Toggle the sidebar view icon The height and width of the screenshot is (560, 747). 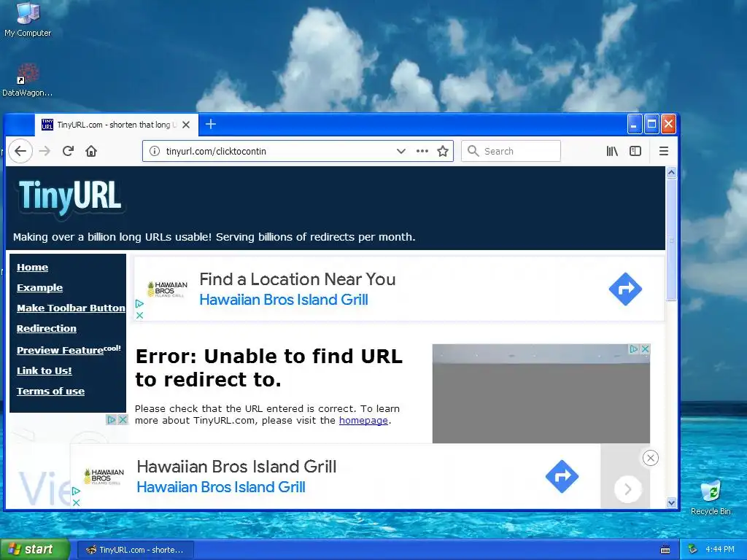point(635,151)
